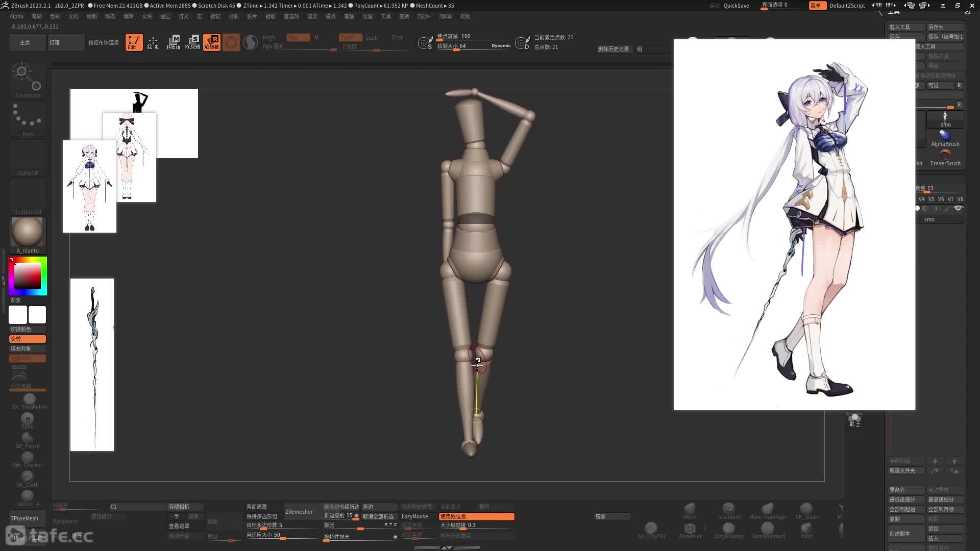Open the 帮助 (Help) menu
Screen dimensions: 980x551
tap(465, 16)
